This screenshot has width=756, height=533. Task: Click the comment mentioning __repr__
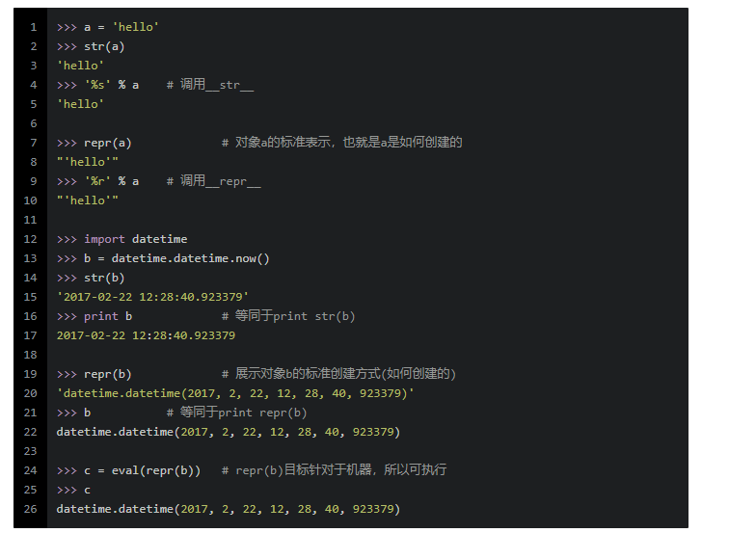213,181
